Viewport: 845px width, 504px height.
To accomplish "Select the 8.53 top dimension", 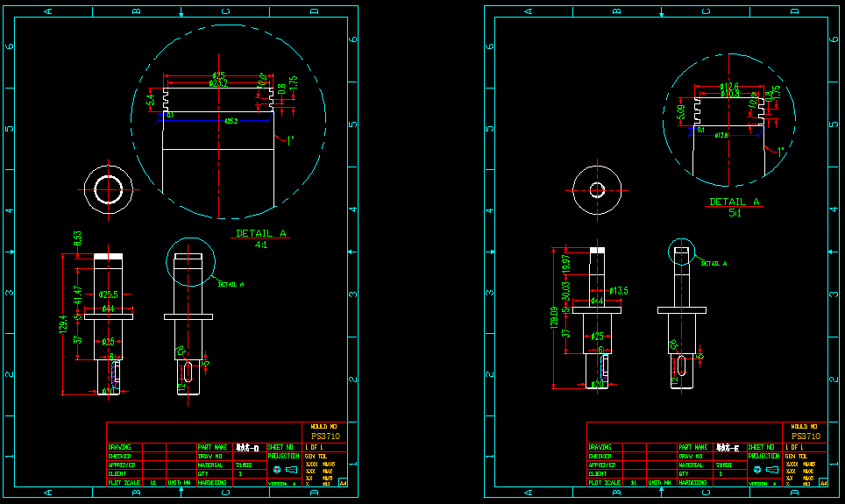I will point(78,238).
